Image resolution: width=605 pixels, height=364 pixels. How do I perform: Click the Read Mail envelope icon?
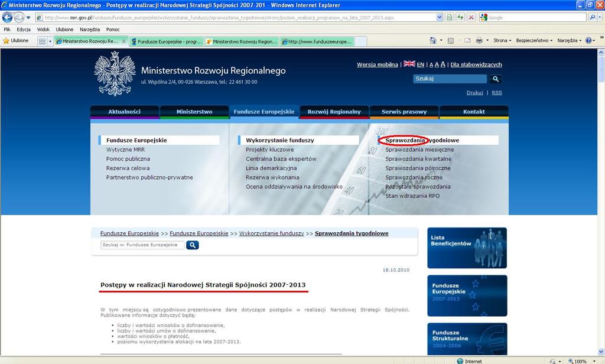(x=467, y=40)
